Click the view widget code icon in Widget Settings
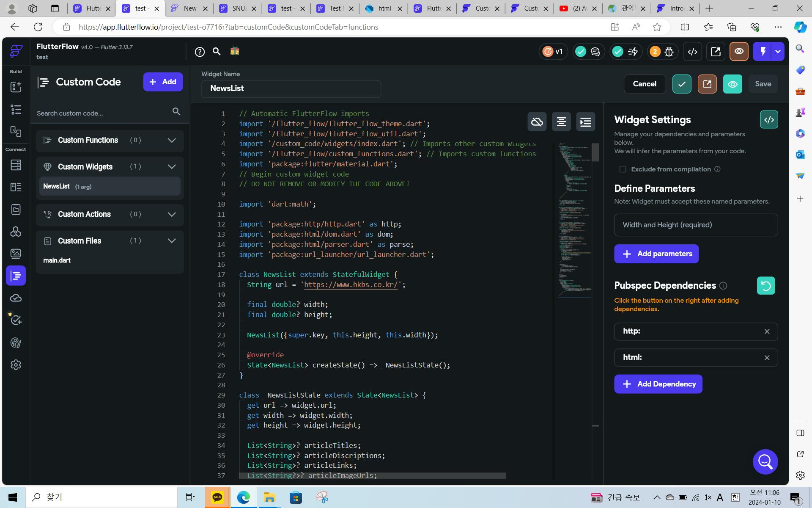The width and height of the screenshot is (812, 508). (768, 120)
